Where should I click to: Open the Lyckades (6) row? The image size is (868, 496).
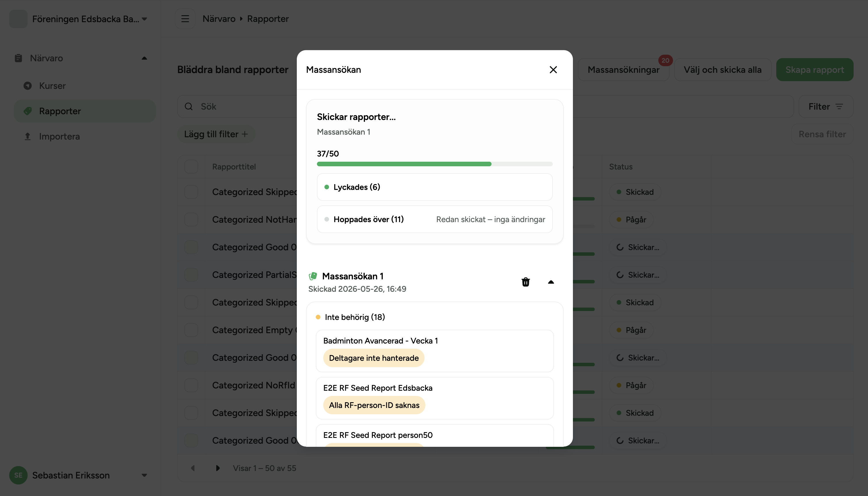coord(435,187)
